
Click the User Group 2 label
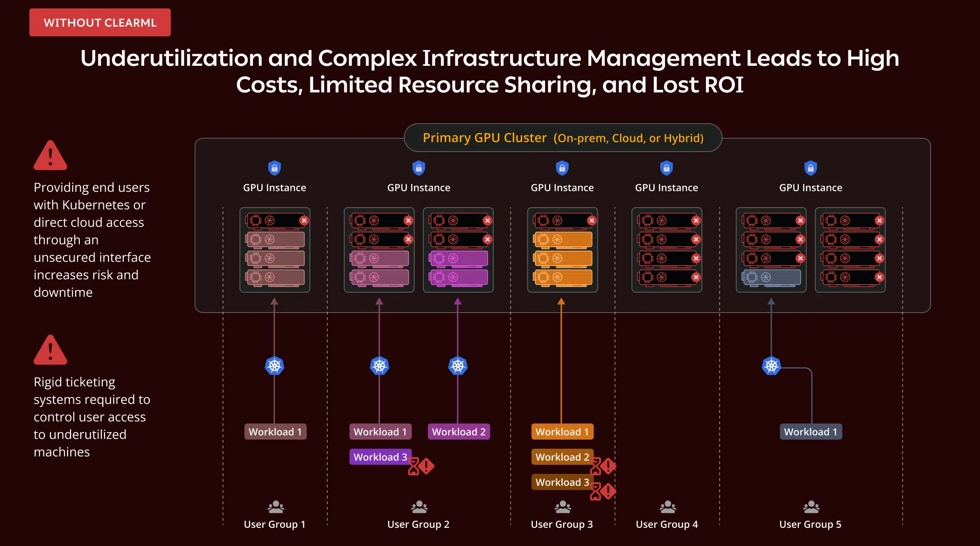click(418, 525)
